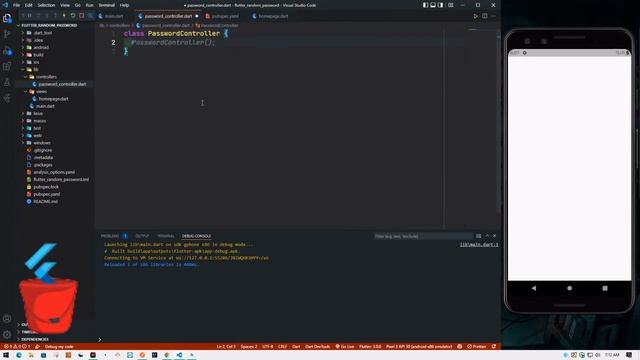Open Source Control view in activity bar
The height and width of the screenshot is (360, 640).
click(x=7, y=34)
